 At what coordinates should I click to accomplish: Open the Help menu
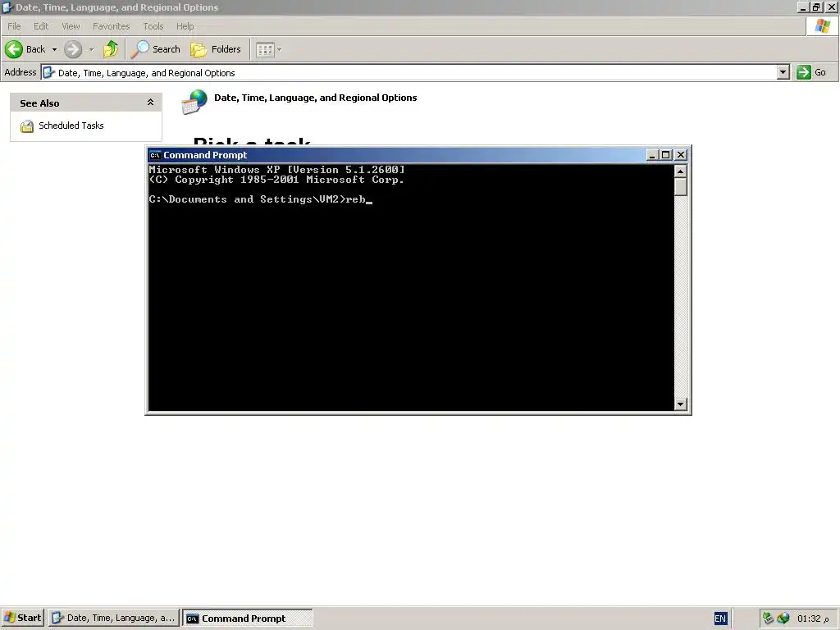click(185, 26)
